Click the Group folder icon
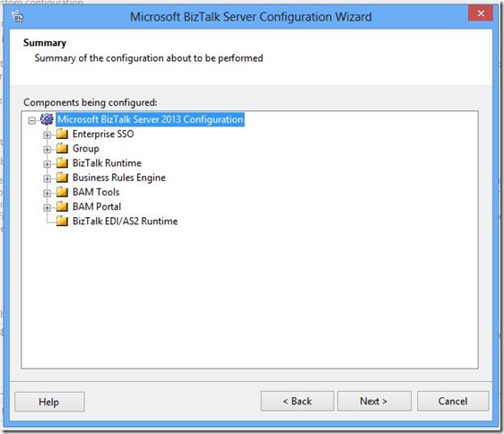 pos(63,148)
